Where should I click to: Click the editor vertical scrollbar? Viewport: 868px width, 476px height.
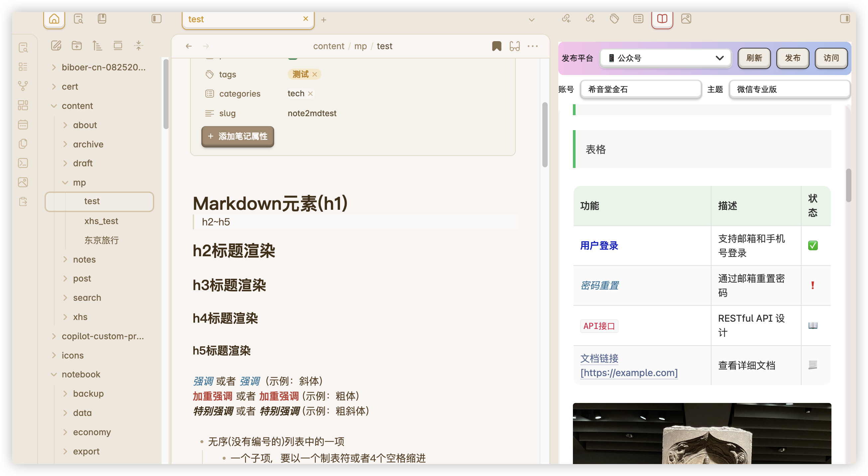pyautogui.click(x=545, y=135)
